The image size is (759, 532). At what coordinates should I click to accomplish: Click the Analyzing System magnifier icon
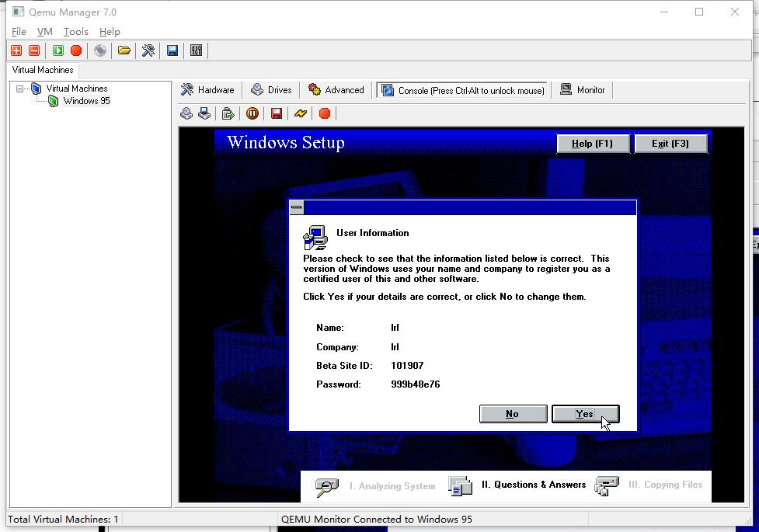[x=327, y=486]
